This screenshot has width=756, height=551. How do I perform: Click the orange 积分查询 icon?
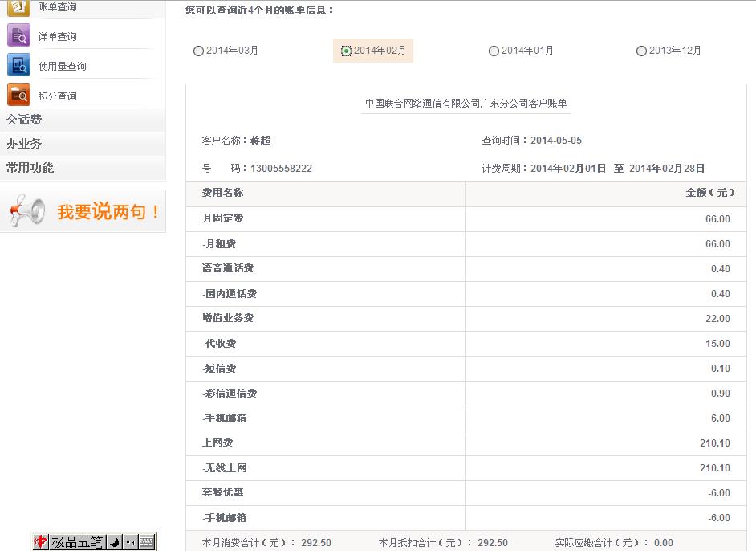tap(18, 95)
